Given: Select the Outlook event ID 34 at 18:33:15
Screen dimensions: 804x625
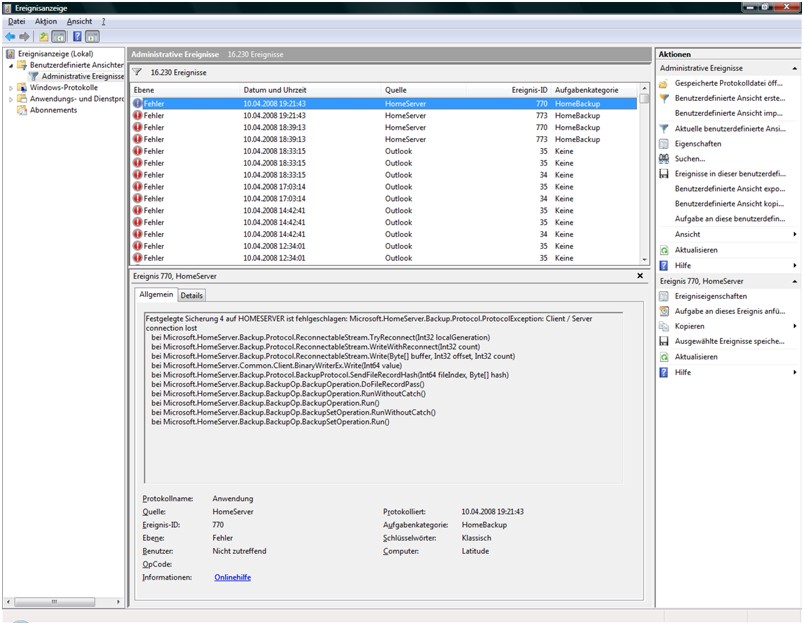Looking at the screenshot, I should [384, 175].
